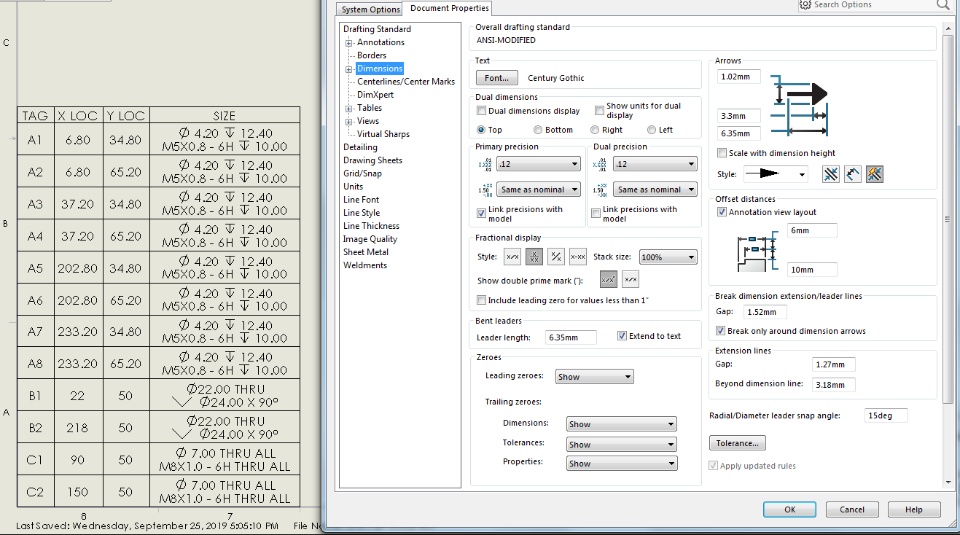Click first arrow placement icon beside Style
Screen dimensions: 960x535
click(x=831, y=174)
